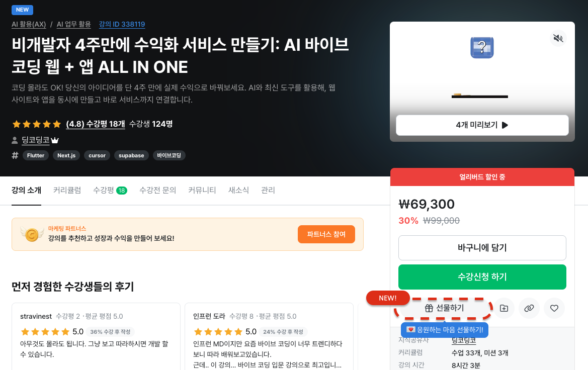The width and height of the screenshot is (588, 370).
Task: Copy course link via chain icon
Action: 529,308
